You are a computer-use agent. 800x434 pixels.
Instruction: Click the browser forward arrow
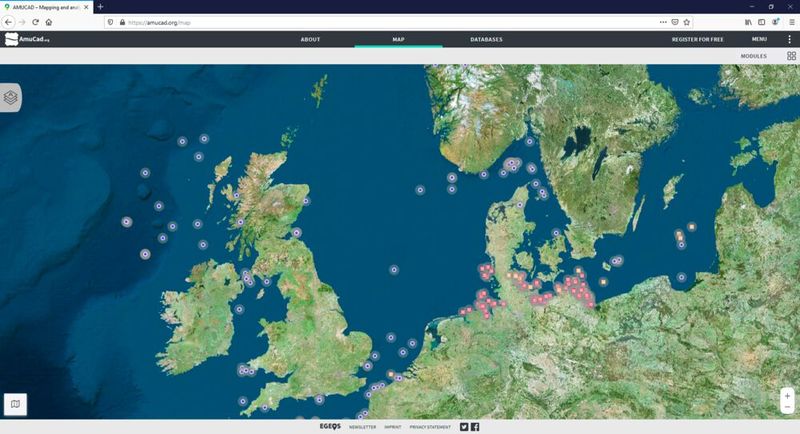point(22,22)
